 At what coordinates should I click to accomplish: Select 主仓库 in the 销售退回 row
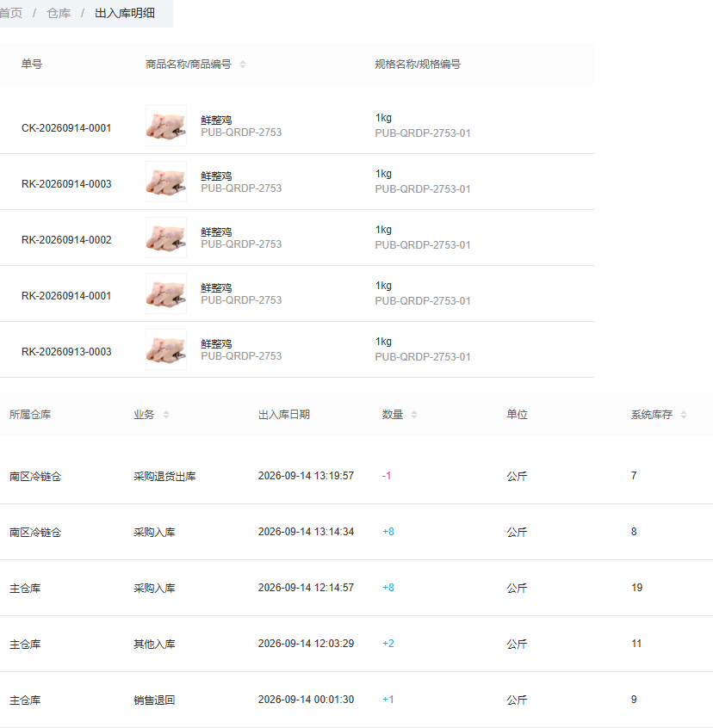[25, 700]
